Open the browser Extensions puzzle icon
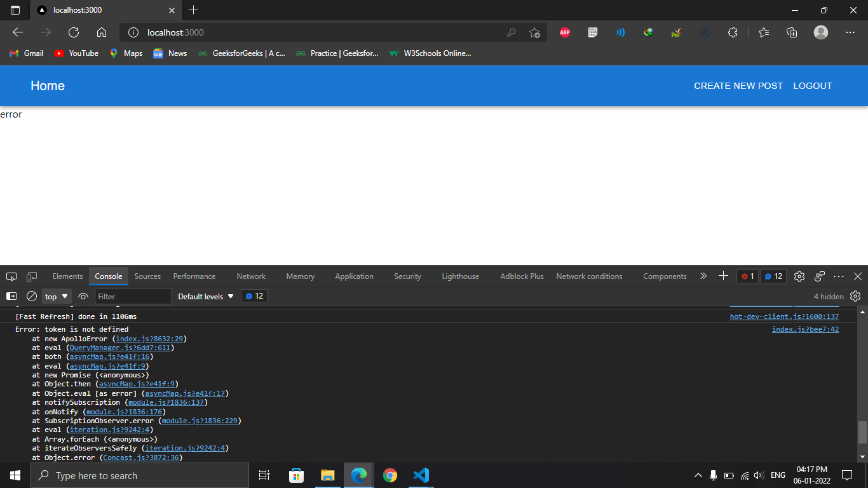The width and height of the screenshot is (868, 488). pyautogui.click(x=733, y=32)
